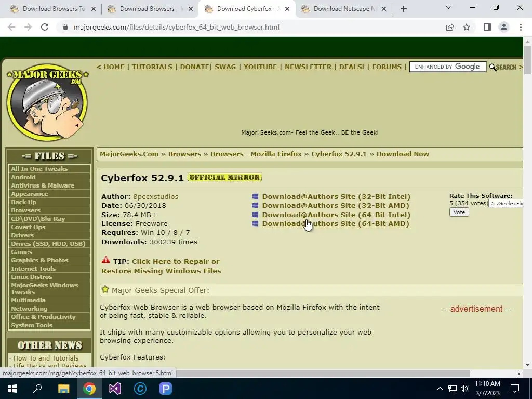The image size is (532, 399).
Task: Open the Games file category
Action: (x=21, y=252)
